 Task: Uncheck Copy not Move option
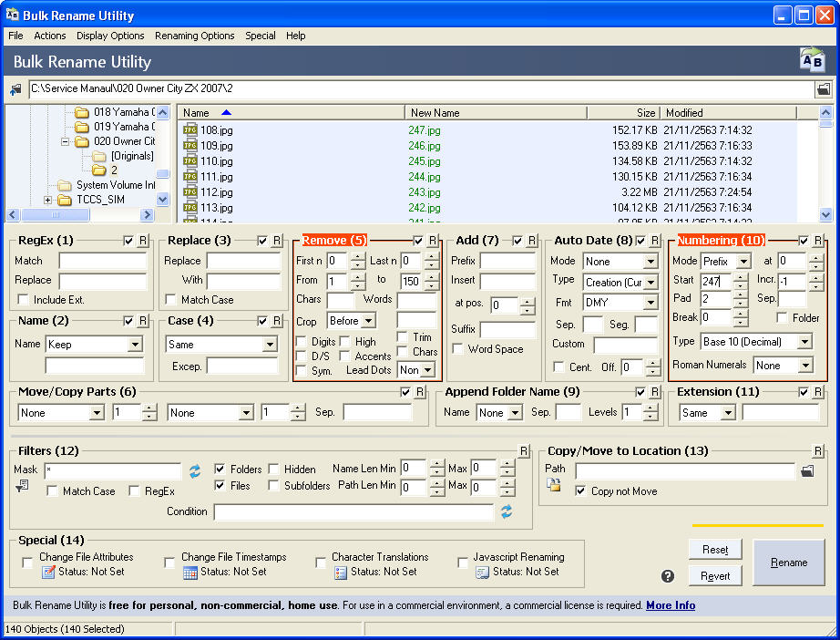click(581, 491)
